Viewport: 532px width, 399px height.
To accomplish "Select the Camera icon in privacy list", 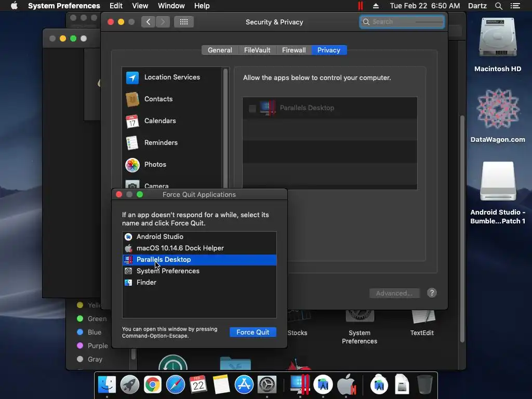I will click(x=132, y=184).
